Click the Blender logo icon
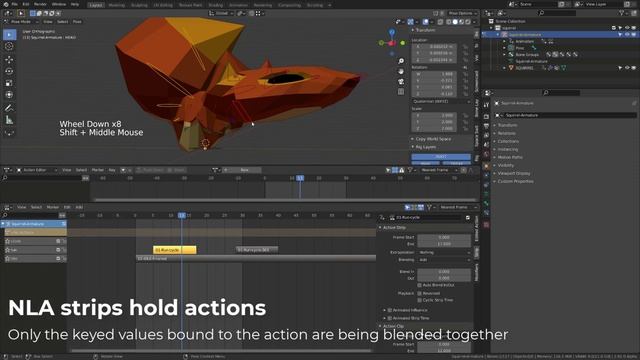 point(5,4)
